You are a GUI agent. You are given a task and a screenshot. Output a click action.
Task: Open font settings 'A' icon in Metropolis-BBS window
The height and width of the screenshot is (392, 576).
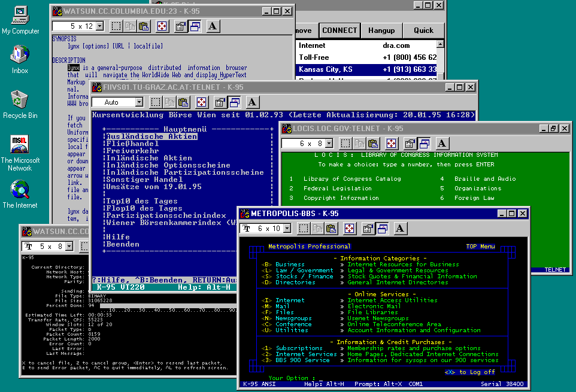point(401,229)
